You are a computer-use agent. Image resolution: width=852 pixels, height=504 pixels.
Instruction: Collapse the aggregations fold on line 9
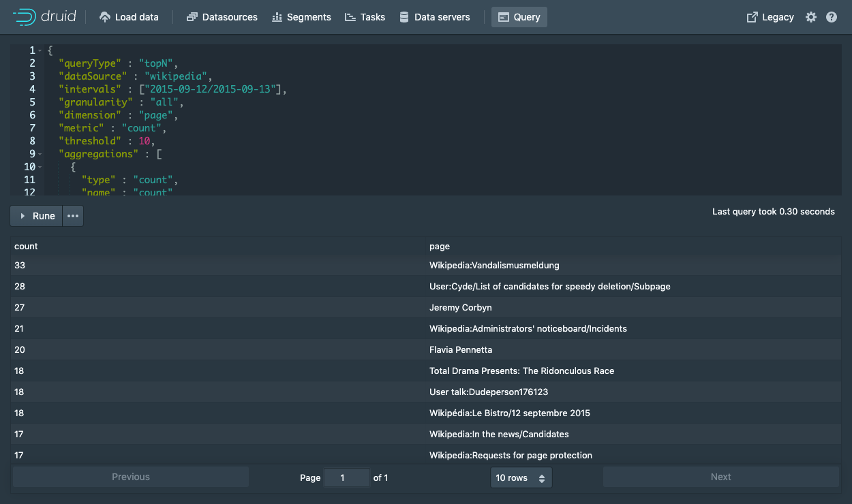40,155
